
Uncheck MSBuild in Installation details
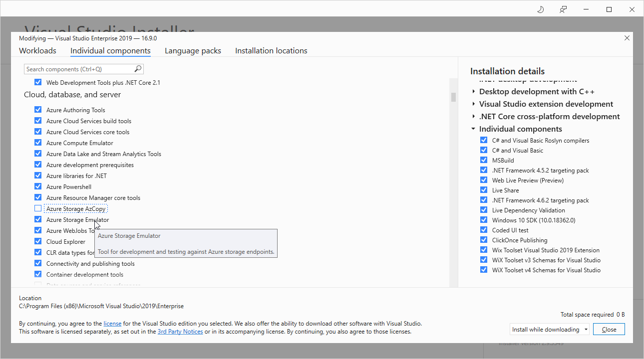(483, 160)
